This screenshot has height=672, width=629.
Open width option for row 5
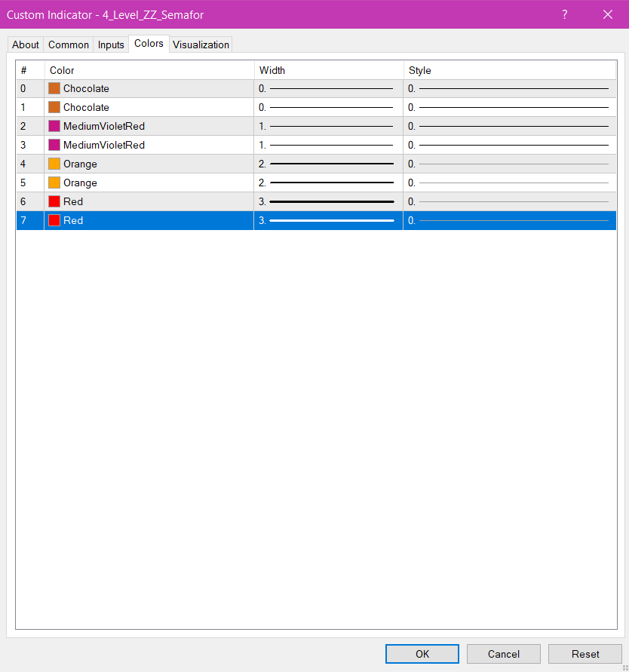point(329,183)
